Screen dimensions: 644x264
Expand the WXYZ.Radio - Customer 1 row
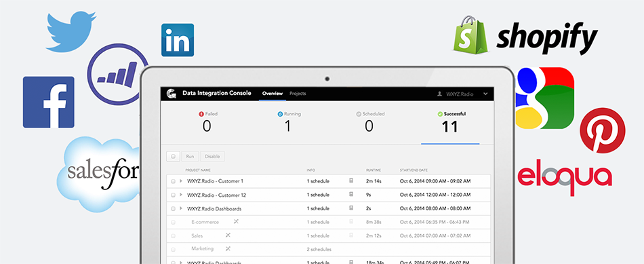[x=181, y=181]
